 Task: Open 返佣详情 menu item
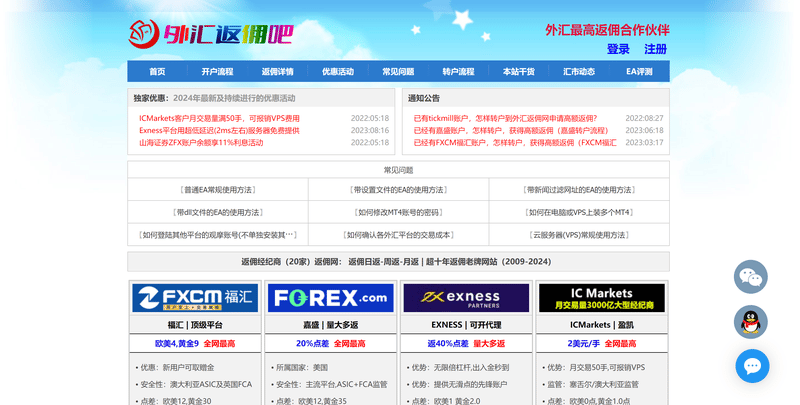click(x=278, y=71)
